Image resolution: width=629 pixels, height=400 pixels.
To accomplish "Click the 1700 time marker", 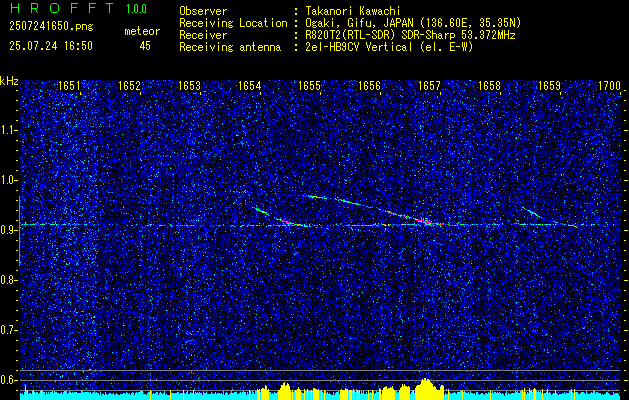I will tap(609, 86).
